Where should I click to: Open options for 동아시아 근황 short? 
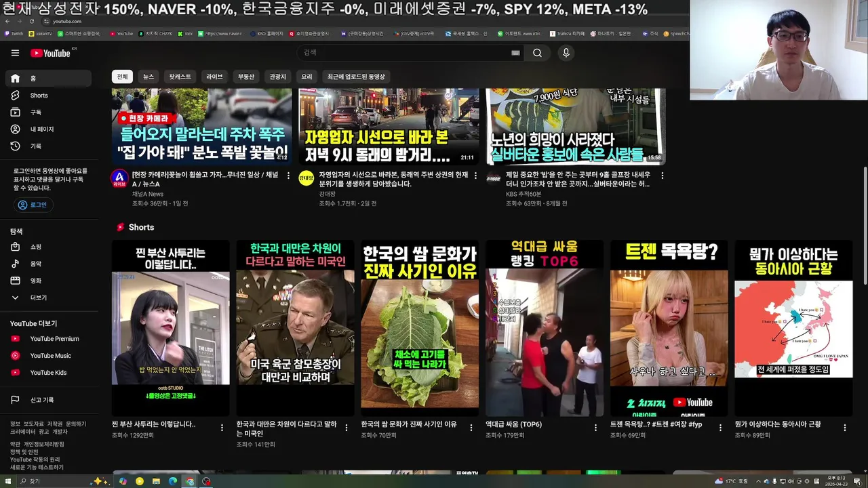845,428
